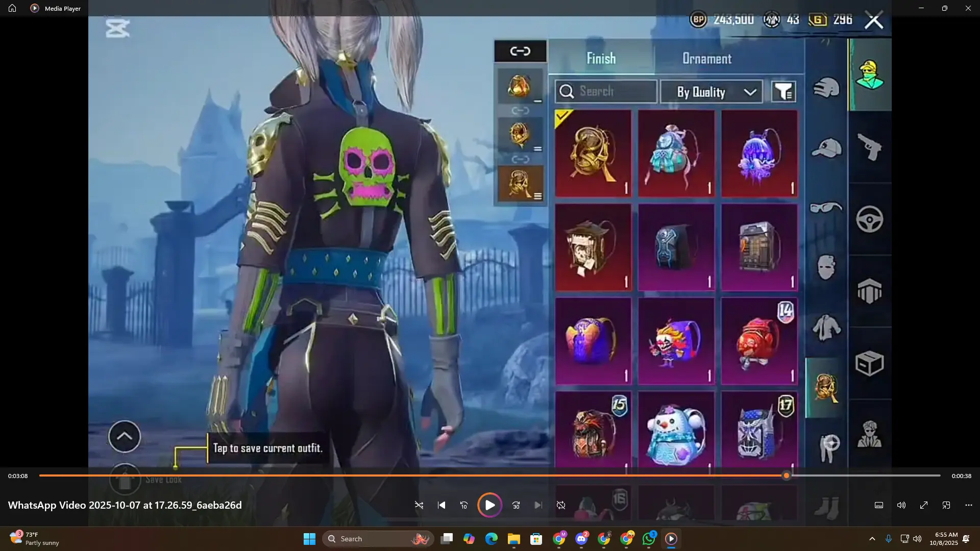Enter full screen mode
980x551 pixels.
pyautogui.click(x=924, y=505)
